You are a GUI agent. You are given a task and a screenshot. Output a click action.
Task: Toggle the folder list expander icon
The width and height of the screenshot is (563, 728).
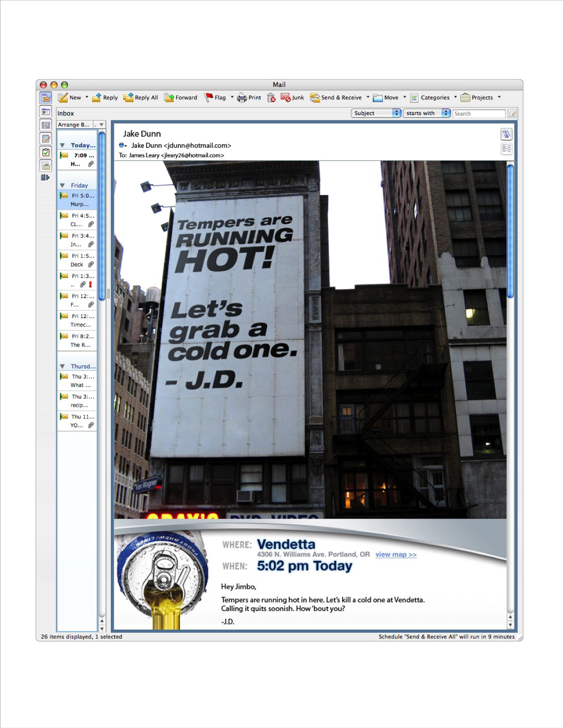pos(45,177)
